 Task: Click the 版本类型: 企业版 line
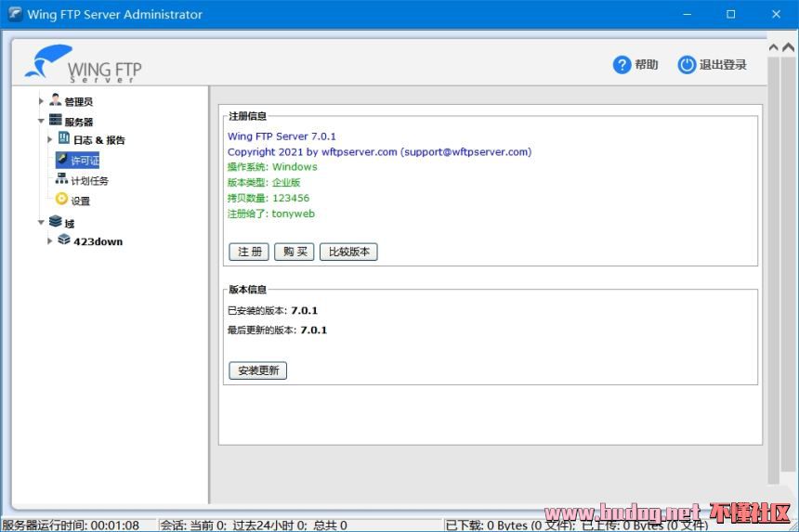[264, 182]
